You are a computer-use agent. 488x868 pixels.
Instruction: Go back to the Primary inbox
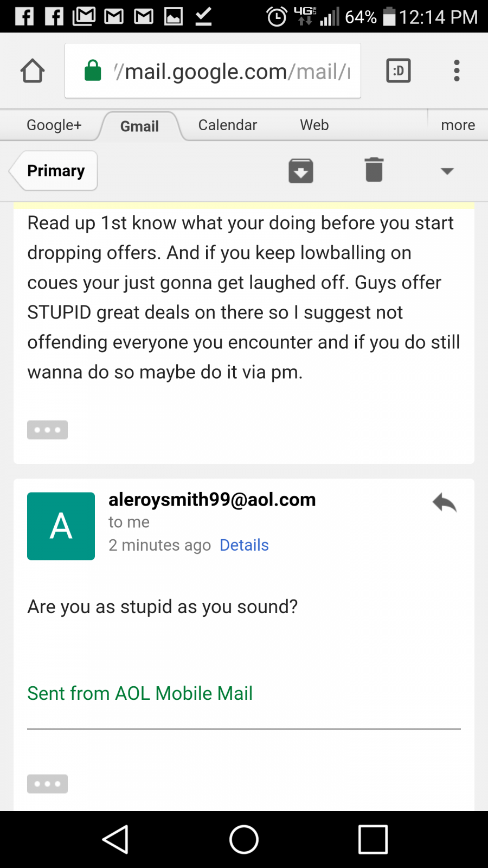pyautogui.click(x=54, y=171)
